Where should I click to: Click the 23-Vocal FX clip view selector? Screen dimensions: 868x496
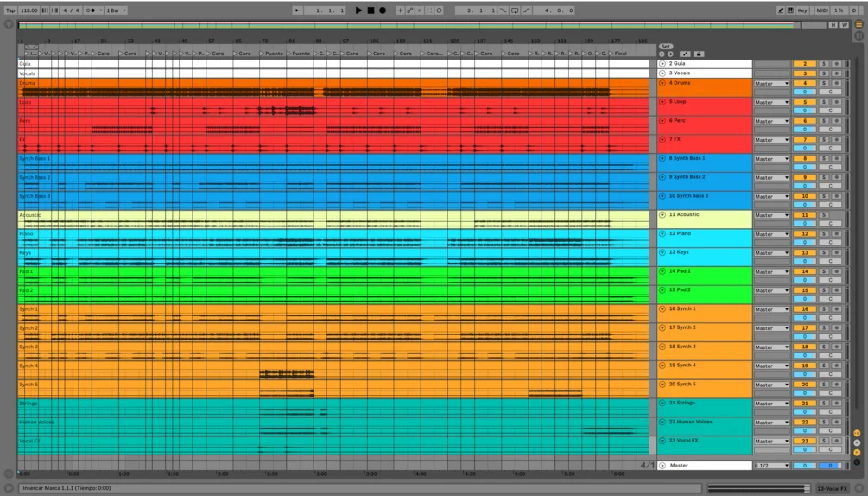pos(832,488)
